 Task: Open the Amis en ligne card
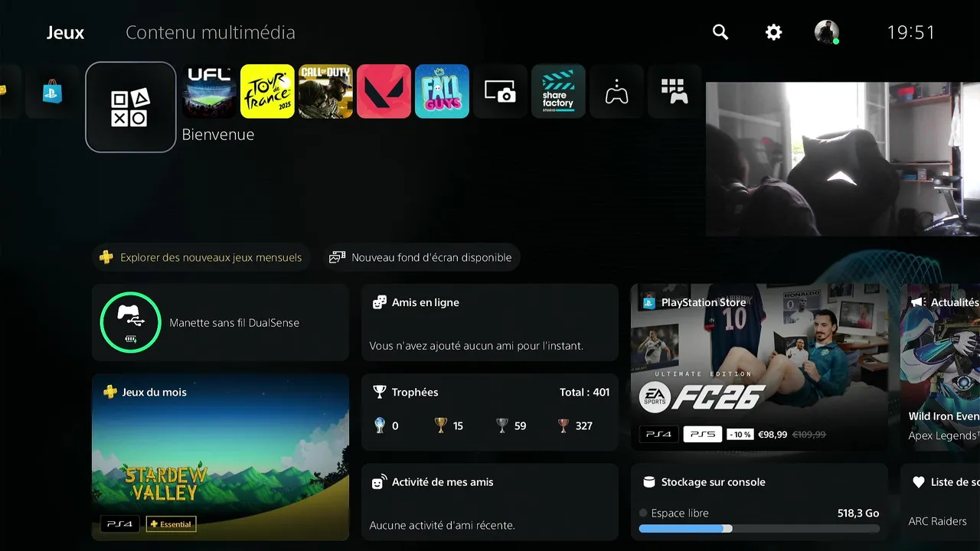point(490,322)
